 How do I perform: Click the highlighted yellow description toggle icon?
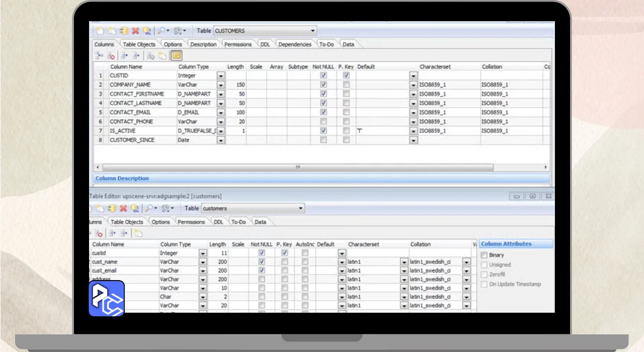coord(176,56)
